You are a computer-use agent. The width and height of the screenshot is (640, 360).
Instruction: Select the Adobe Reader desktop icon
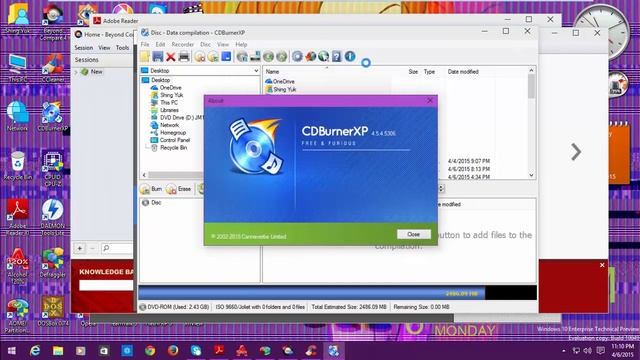[x=17, y=217]
